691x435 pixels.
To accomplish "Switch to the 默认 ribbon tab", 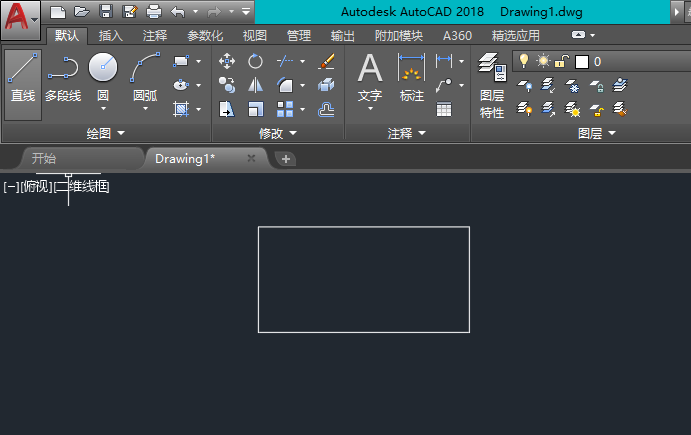I will 67,36.
